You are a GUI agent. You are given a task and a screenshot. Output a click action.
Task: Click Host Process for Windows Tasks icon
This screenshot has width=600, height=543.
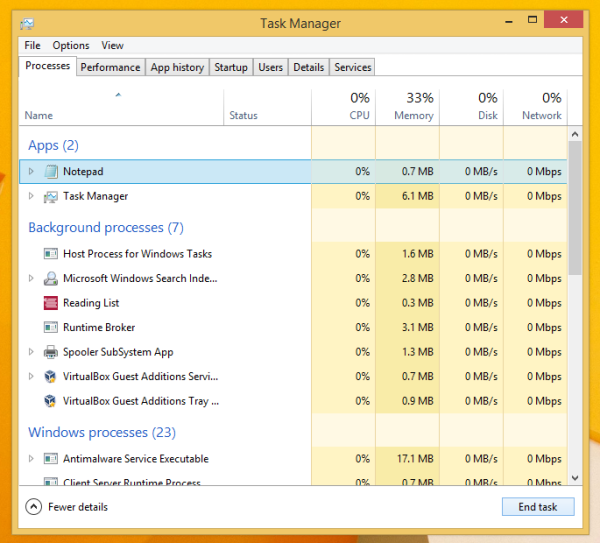click(51, 254)
